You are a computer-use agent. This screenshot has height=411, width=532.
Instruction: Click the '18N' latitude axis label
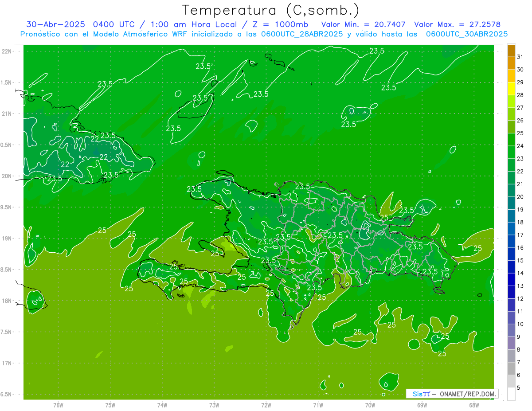tap(8, 301)
